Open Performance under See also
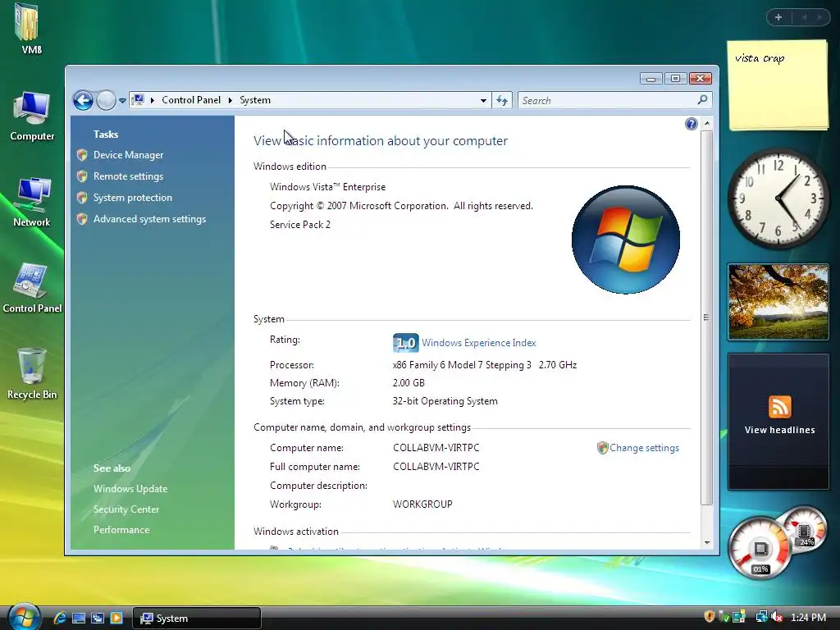The width and height of the screenshot is (840, 630). click(x=121, y=529)
